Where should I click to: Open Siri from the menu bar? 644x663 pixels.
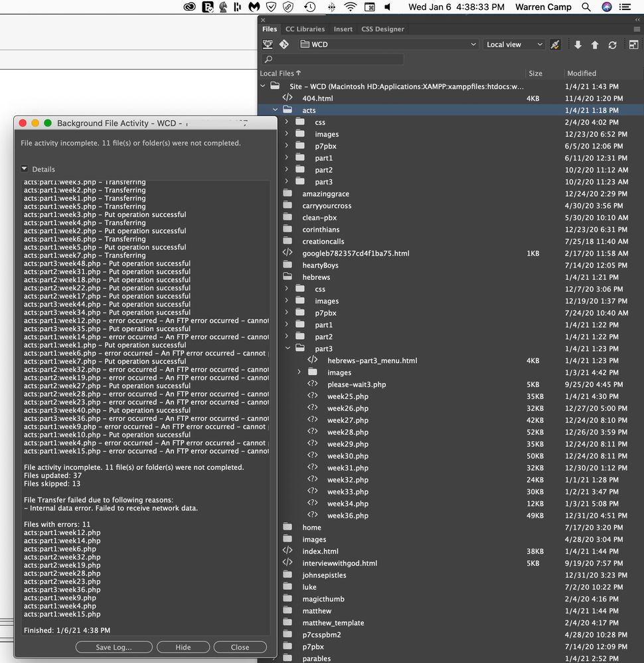tap(607, 7)
